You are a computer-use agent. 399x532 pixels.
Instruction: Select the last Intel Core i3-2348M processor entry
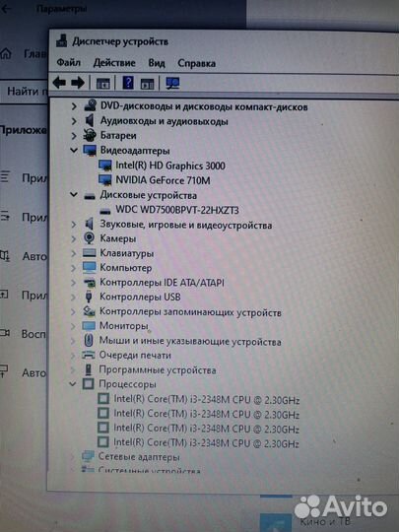(206, 442)
